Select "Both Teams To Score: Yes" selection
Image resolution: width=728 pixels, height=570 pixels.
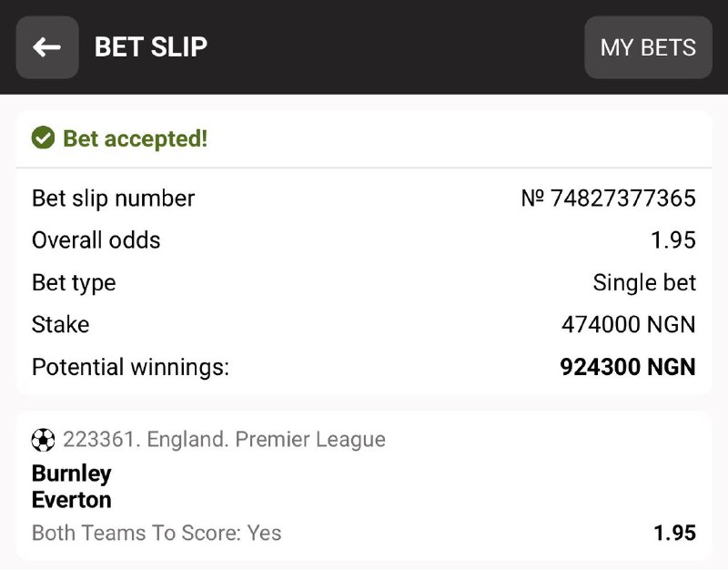pyautogui.click(x=157, y=533)
